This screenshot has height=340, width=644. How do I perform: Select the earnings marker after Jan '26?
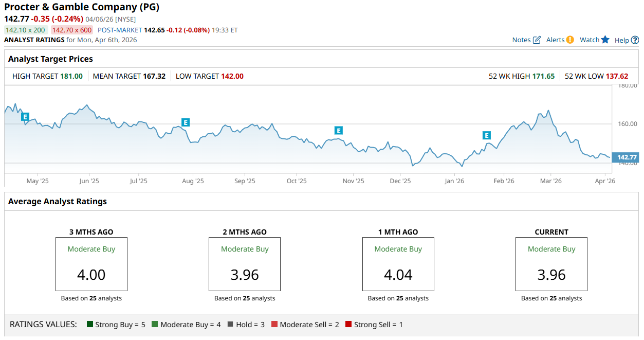coord(486,135)
